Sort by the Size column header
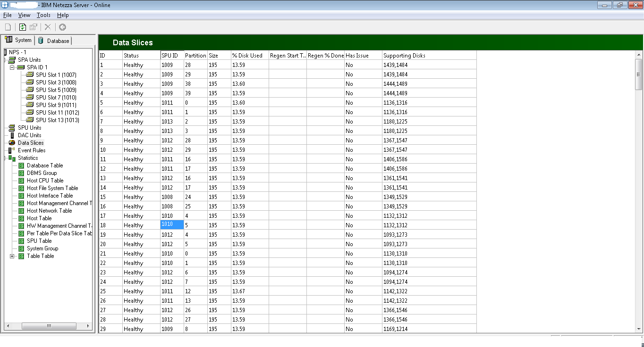 pyautogui.click(x=220, y=55)
